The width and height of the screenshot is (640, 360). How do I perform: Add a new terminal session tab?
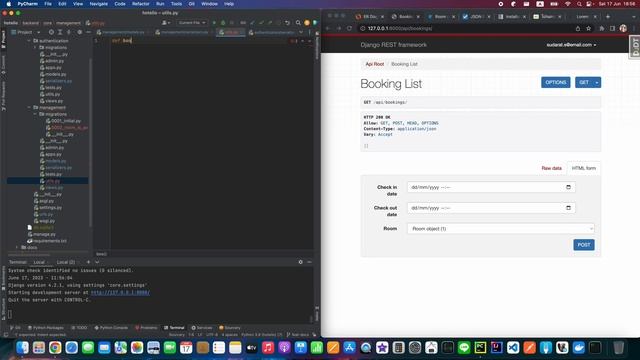[x=88, y=262]
